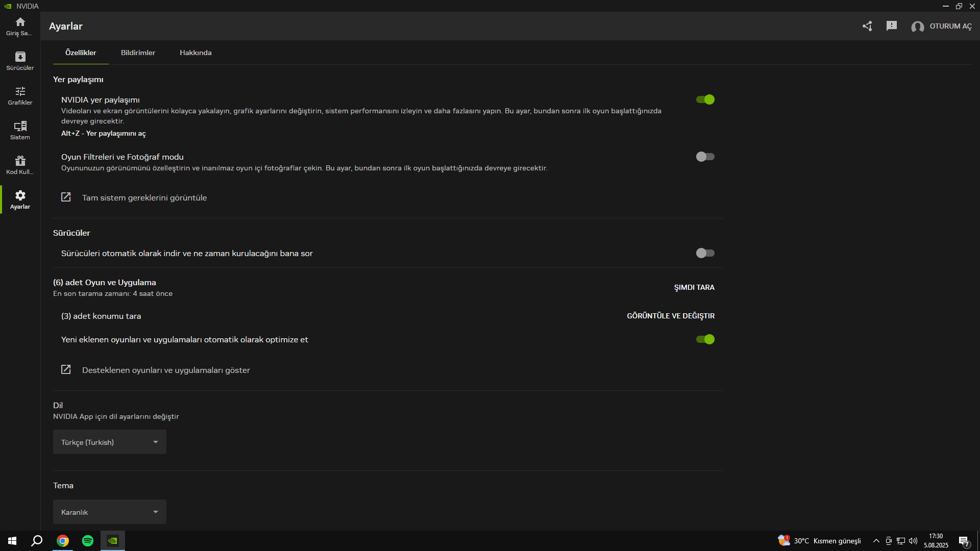980x551 pixels.
Task: Click OTURUM AÇ to sign in
Action: click(x=950, y=26)
